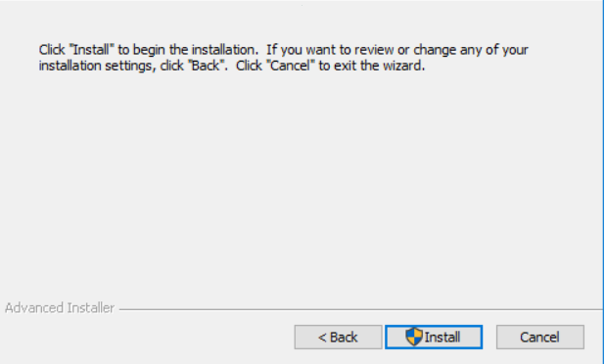Select the 'Install' text label on button

pos(442,338)
